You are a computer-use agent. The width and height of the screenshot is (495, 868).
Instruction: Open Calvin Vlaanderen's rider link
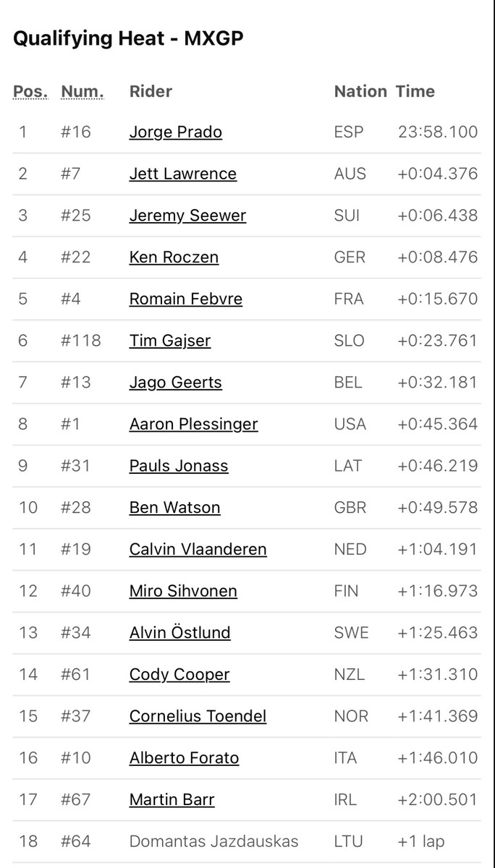(198, 549)
